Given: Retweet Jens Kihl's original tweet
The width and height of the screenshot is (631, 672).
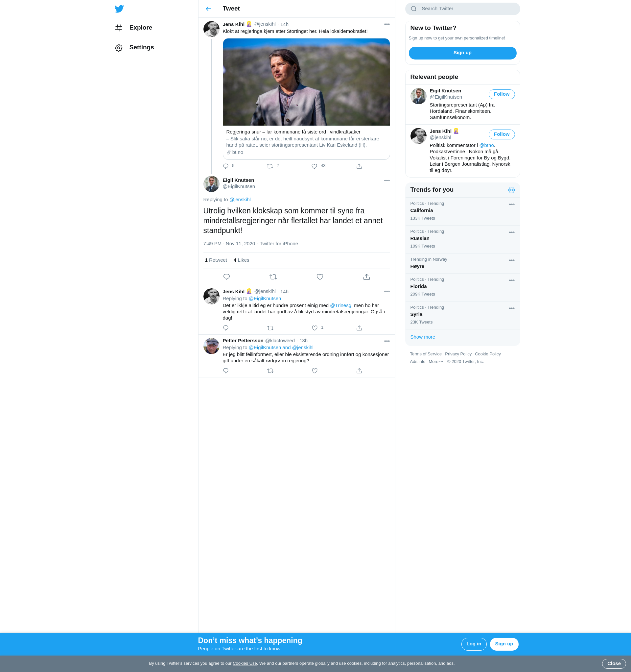Looking at the screenshot, I should coord(270,166).
